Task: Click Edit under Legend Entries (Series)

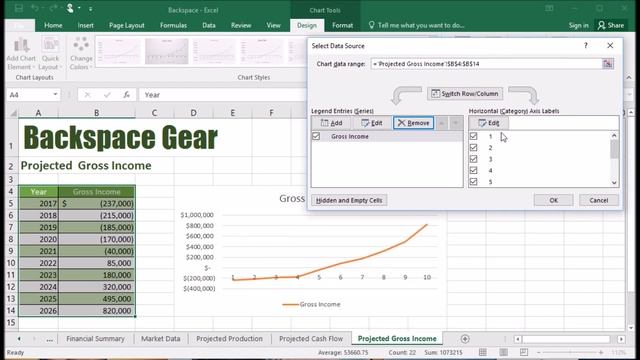Action: coord(371,123)
